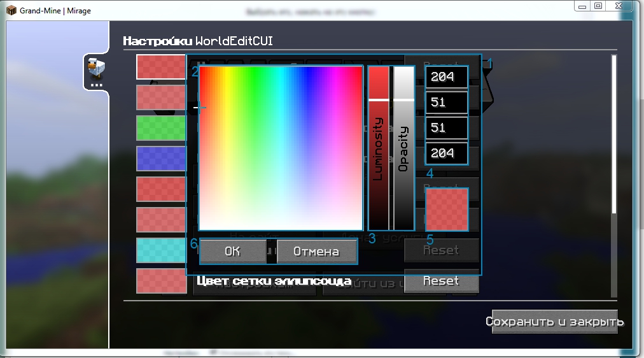Open the light red swatch above cyan
Viewport: 644px width, 358px height.
pyautogui.click(x=161, y=220)
